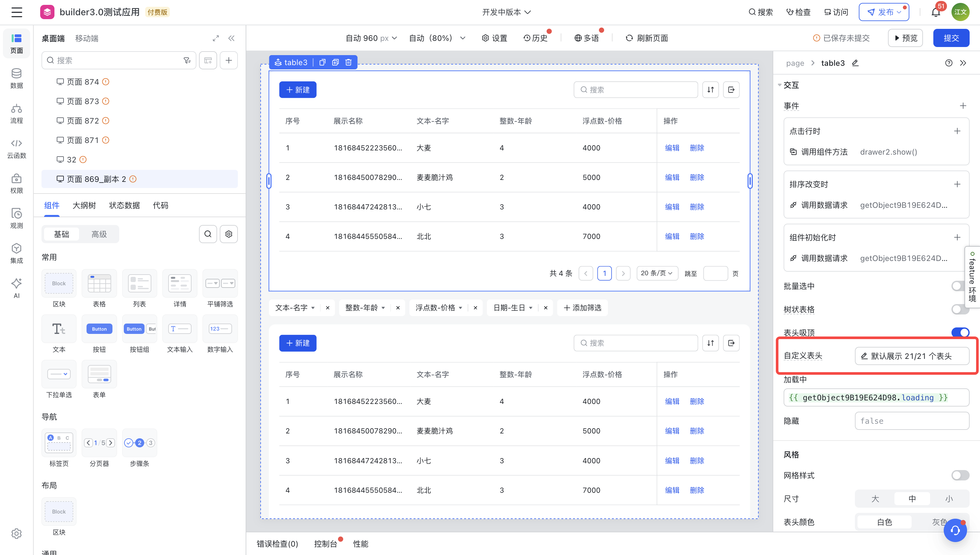Click the blue 提交 button
Viewport: 980px width, 555px height.
click(x=951, y=38)
